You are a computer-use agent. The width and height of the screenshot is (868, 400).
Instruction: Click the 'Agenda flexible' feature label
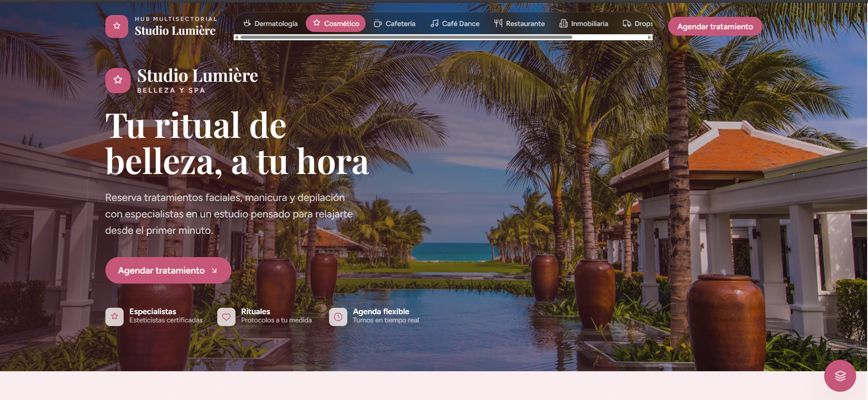381,311
